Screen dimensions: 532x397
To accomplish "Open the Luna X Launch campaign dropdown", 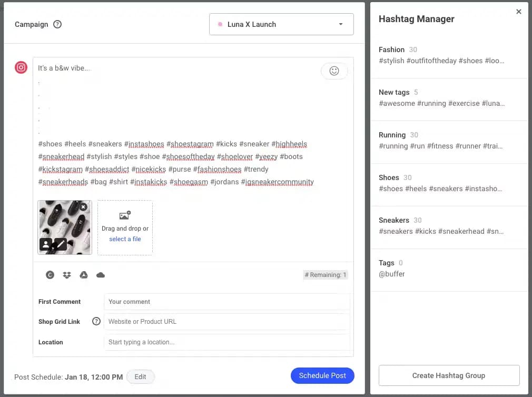I will tap(281, 24).
